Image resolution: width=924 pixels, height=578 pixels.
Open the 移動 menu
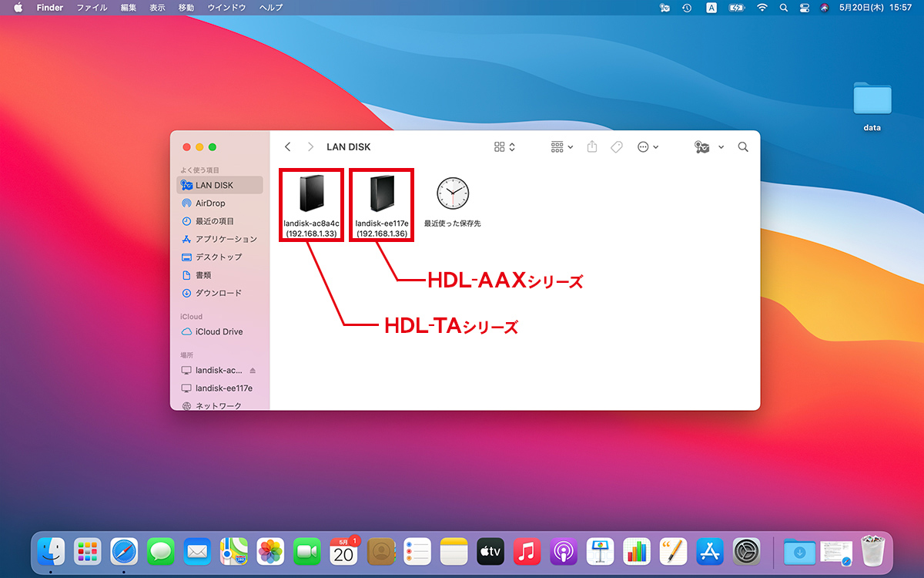pyautogui.click(x=186, y=7)
